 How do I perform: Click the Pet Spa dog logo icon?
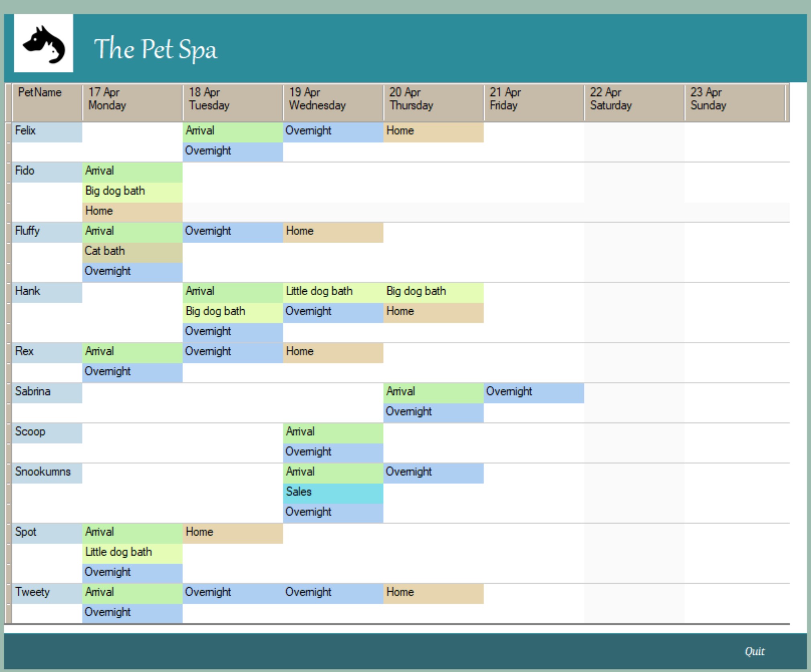[x=43, y=43]
